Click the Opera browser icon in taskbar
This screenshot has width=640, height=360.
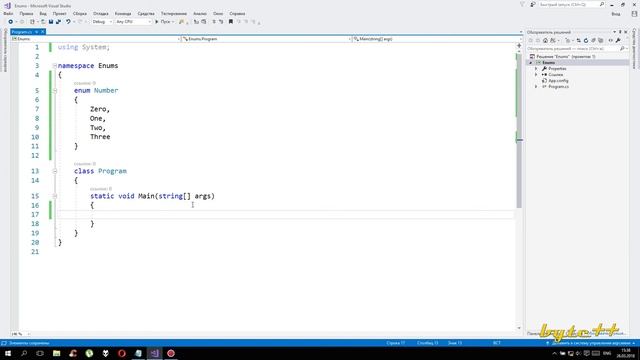122,353
